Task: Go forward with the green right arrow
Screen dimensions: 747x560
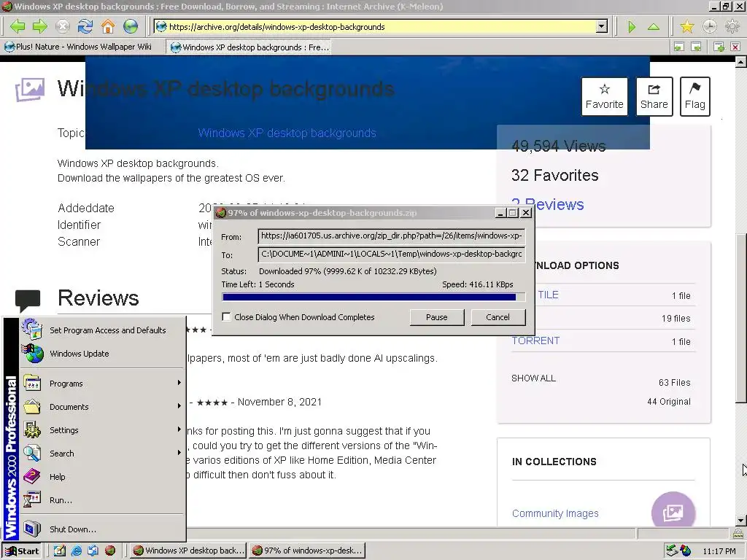Action: pyautogui.click(x=40, y=26)
